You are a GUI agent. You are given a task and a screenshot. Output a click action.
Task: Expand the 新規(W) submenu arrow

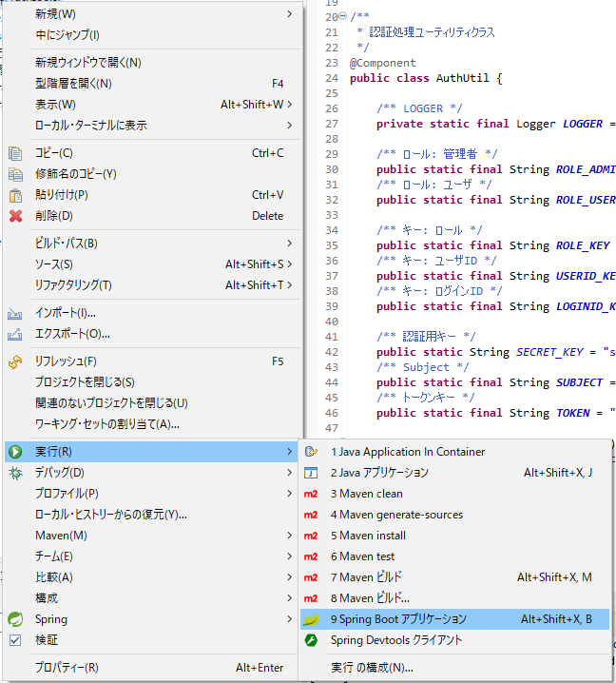click(290, 14)
